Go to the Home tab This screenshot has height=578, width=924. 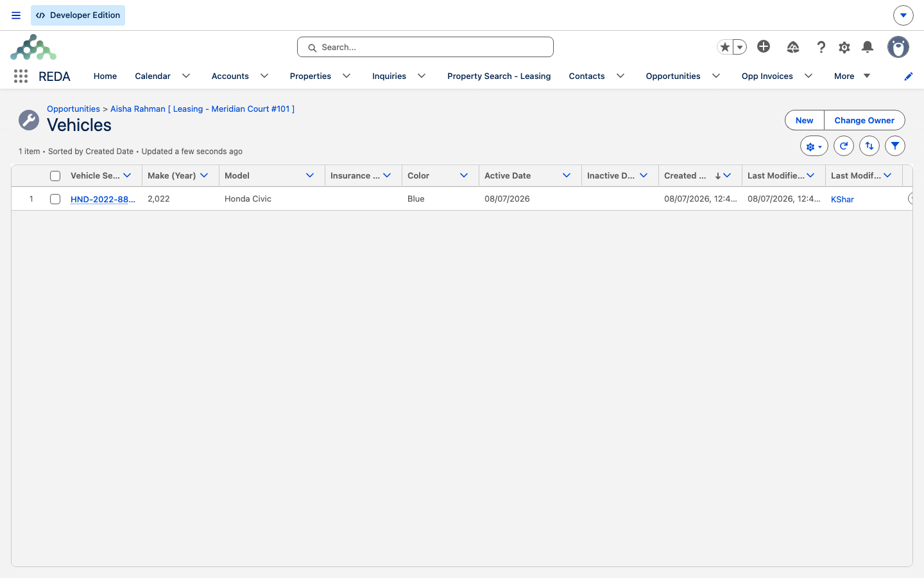coord(105,76)
